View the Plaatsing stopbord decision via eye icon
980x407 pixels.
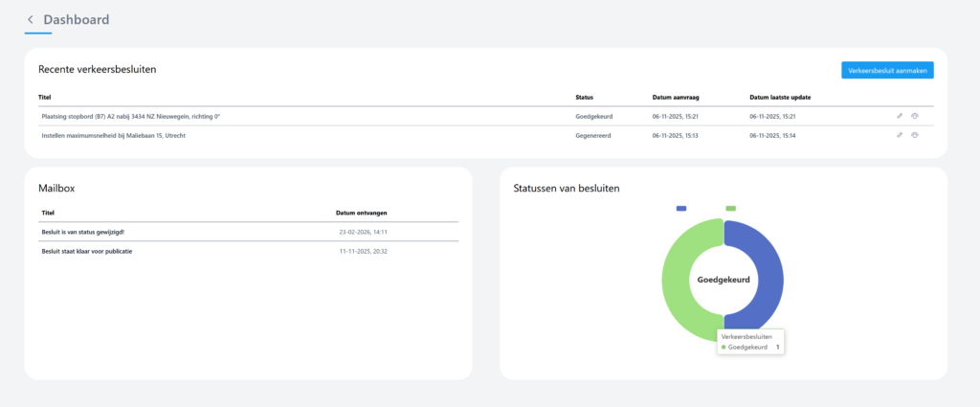[x=914, y=116]
